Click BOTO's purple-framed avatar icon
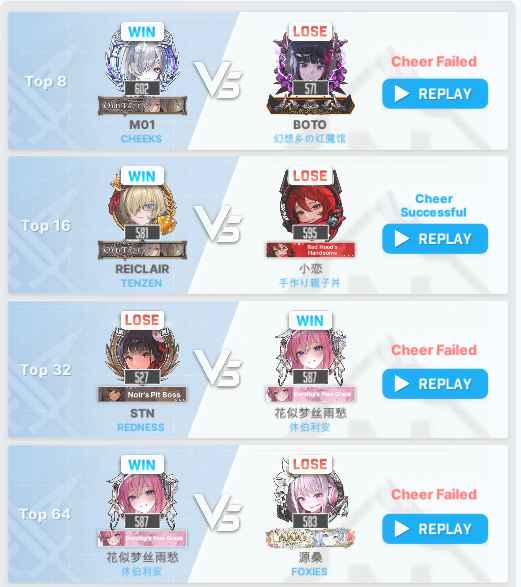This screenshot has height=587, width=521. pos(310,64)
